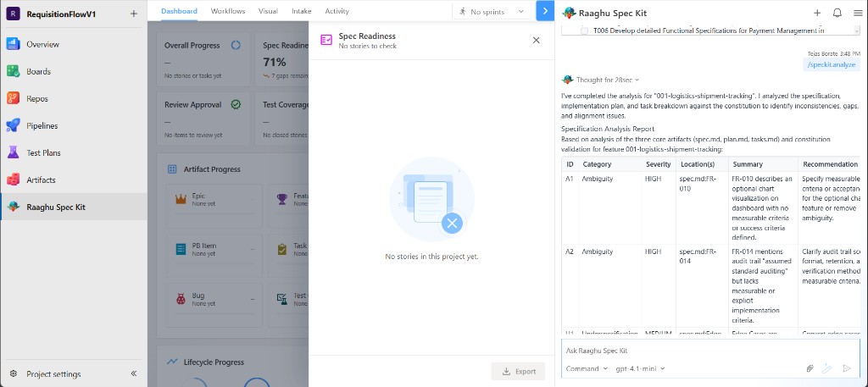Open the Intake tab

point(301,11)
